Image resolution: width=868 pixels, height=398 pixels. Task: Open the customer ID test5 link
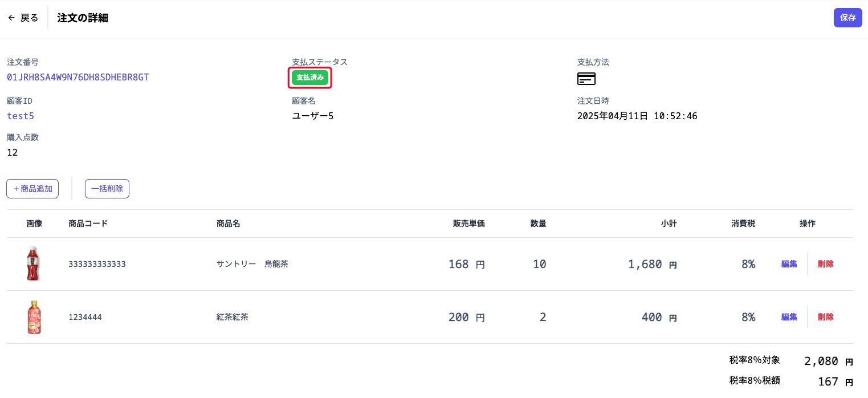point(21,116)
